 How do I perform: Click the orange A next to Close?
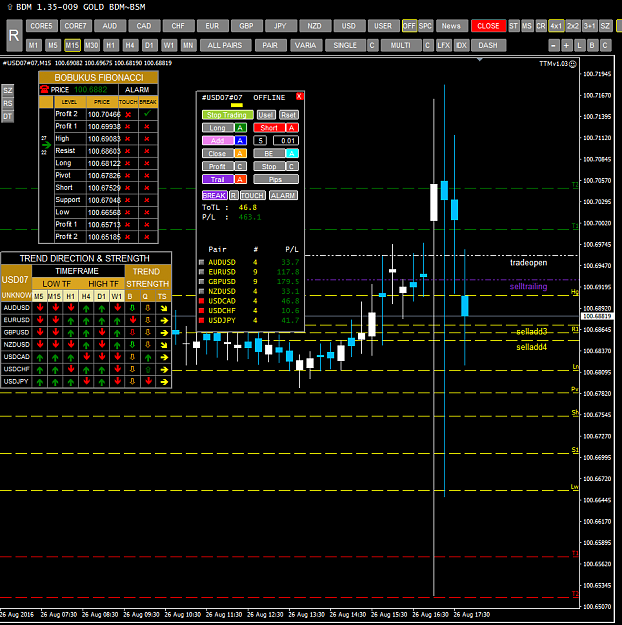point(240,153)
